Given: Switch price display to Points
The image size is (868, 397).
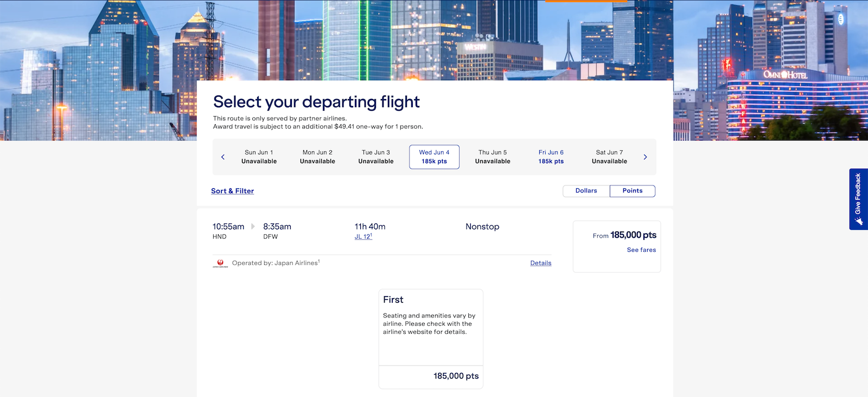Looking at the screenshot, I should [632, 191].
